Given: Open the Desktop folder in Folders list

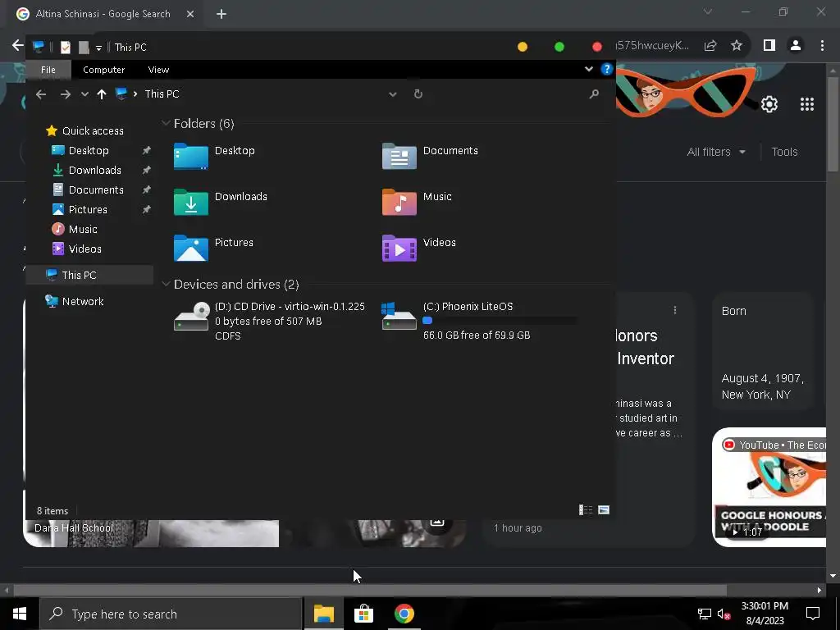Looking at the screenshot, I should click(x=214, y=155).
